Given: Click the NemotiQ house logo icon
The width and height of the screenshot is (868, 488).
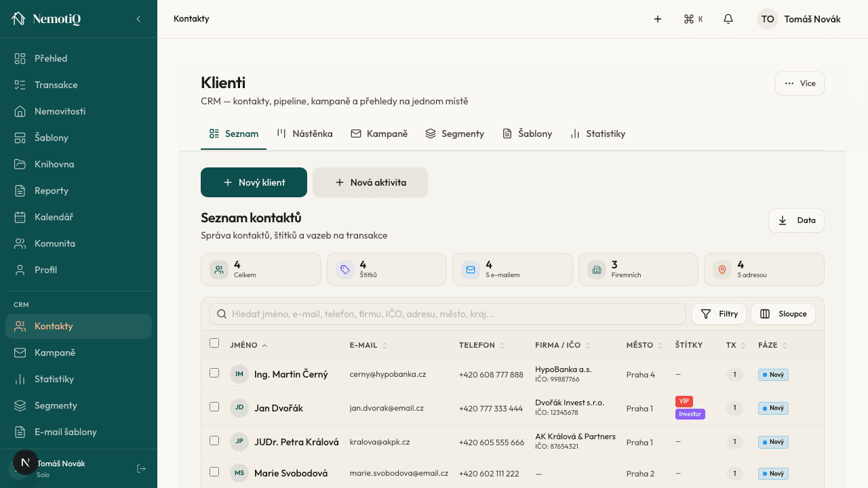Looking at the screenshot, I should click(18, 19).
